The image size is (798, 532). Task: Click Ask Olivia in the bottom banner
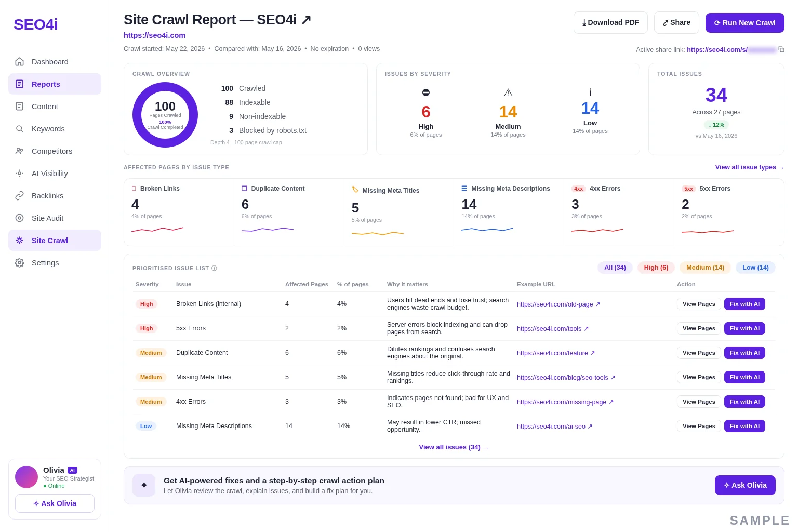click(745, 485)
